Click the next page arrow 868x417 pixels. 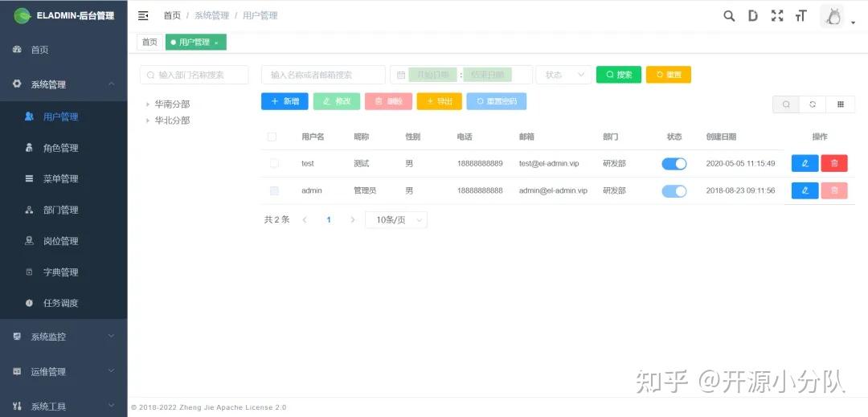(352, 219)
